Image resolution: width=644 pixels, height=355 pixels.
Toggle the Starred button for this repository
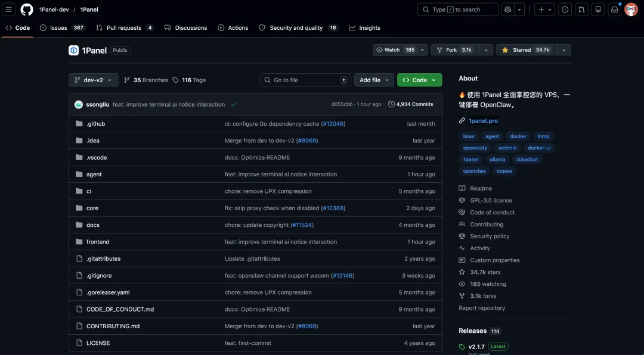click(527, 49)
